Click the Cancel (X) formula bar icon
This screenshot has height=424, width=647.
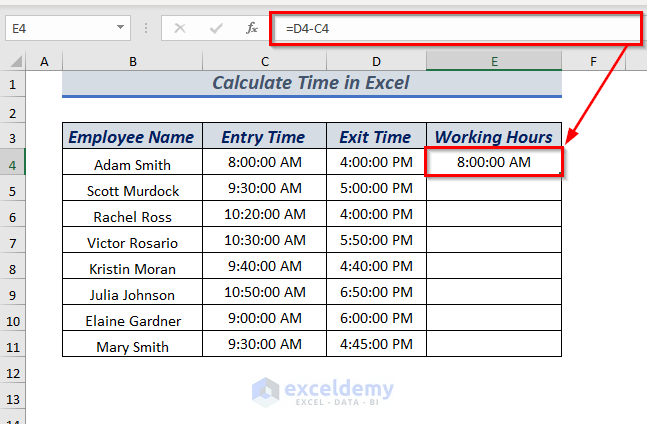click(180, 28)
